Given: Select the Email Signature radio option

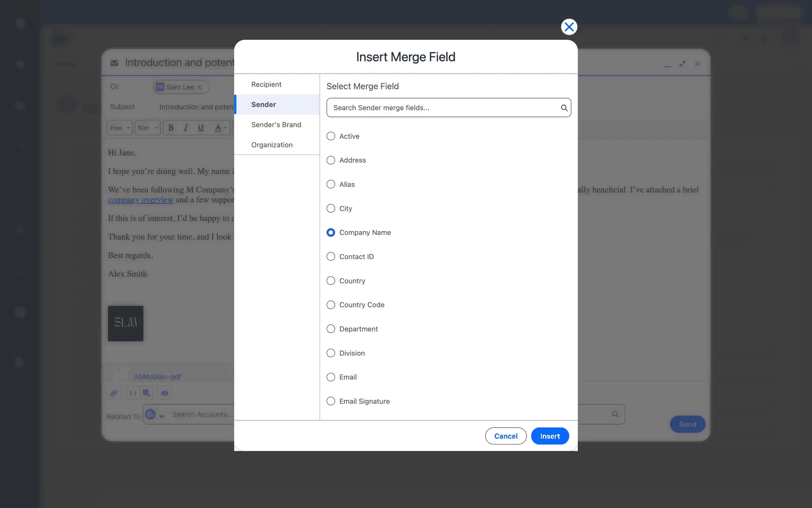Looking at the screenshot, I should pyautogui.click(x=331, y=401).
